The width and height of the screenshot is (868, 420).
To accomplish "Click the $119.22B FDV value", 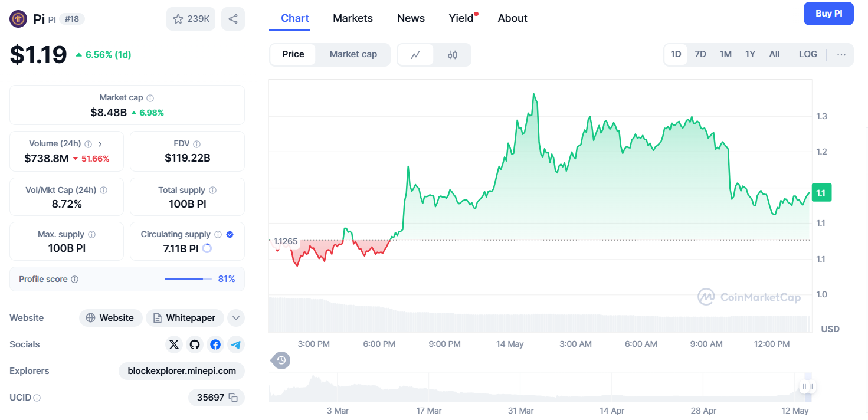I will click(188, 158).
